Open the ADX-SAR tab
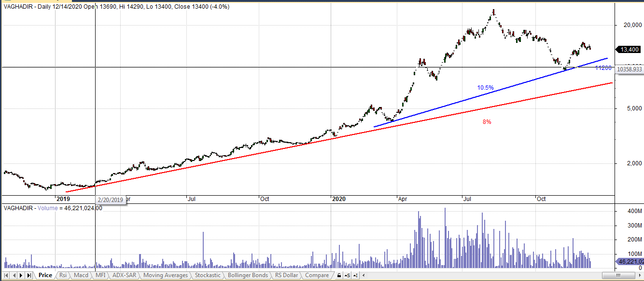This screenshot has height=281, width=644. [125, 275]
